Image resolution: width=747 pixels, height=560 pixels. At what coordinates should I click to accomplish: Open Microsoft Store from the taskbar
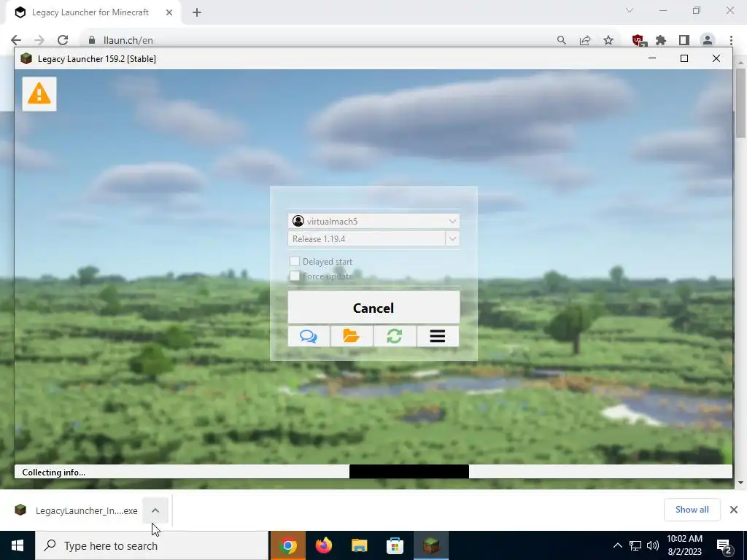tap(395, 545)
